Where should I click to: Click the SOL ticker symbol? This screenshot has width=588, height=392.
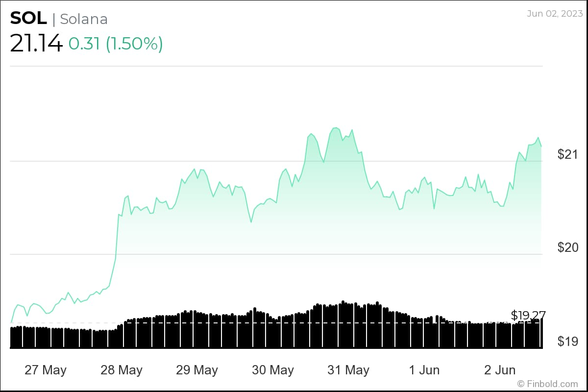point(28,18)
